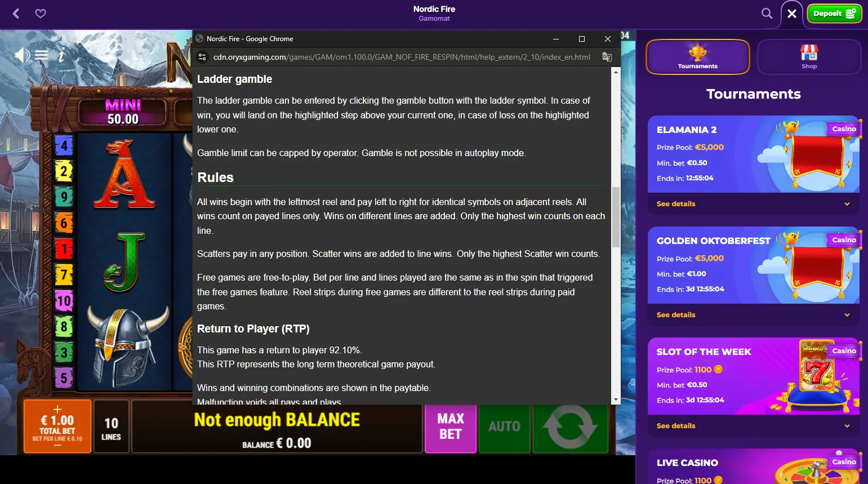Screen dimensions: 868x484
Task: Mute the game sound speaker icon
Action: click(x=23, y=55)
